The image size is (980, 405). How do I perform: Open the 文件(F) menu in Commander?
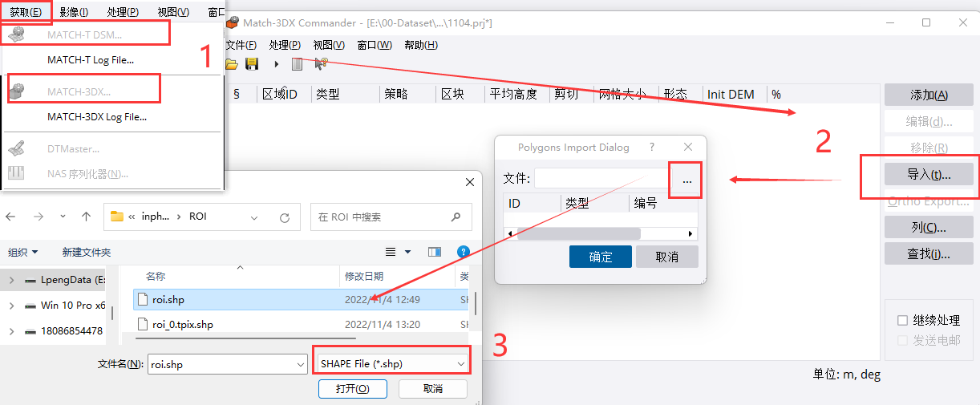pyautogui.click(x=241, y=45)
